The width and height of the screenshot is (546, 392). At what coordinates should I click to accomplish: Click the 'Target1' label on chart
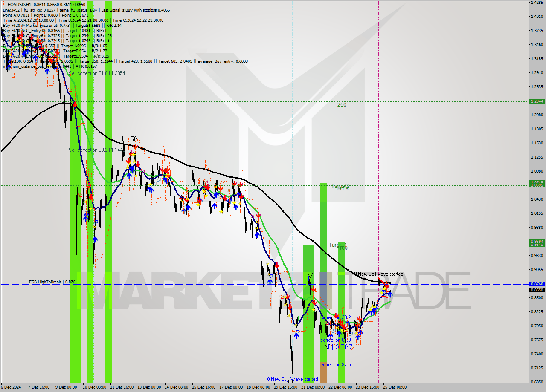(337, 245)
